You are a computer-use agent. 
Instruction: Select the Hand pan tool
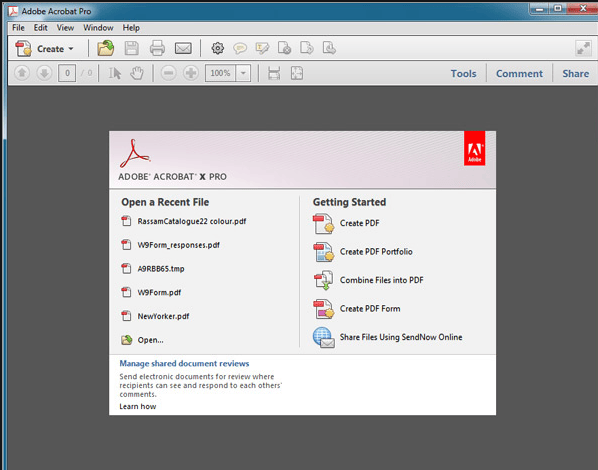[x=137, y=73]
